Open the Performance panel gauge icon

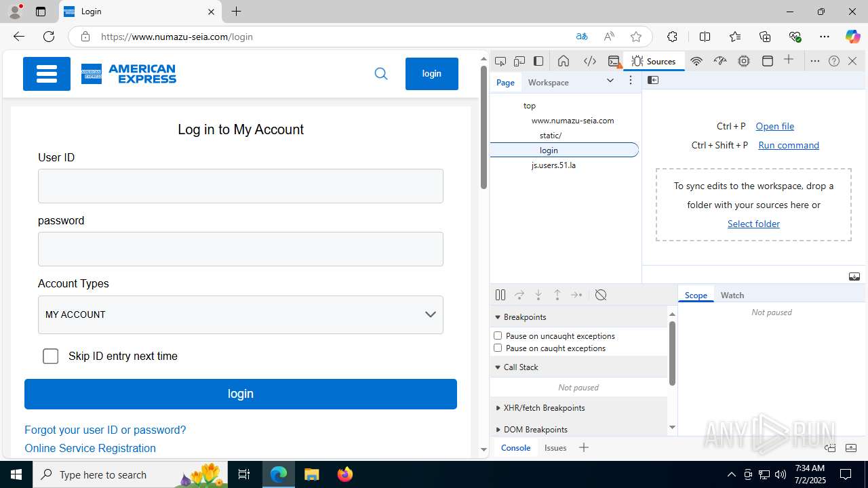[720, 61]
